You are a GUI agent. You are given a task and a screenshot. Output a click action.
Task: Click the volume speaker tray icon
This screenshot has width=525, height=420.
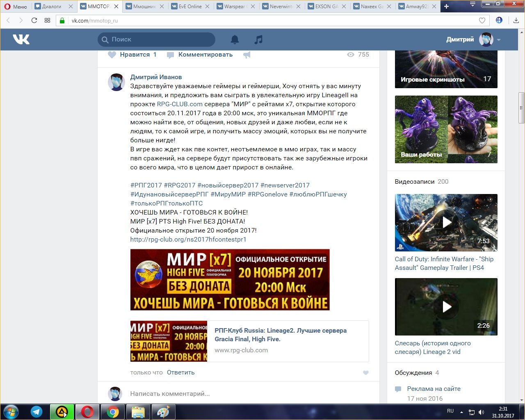click(x=482, y=412)
